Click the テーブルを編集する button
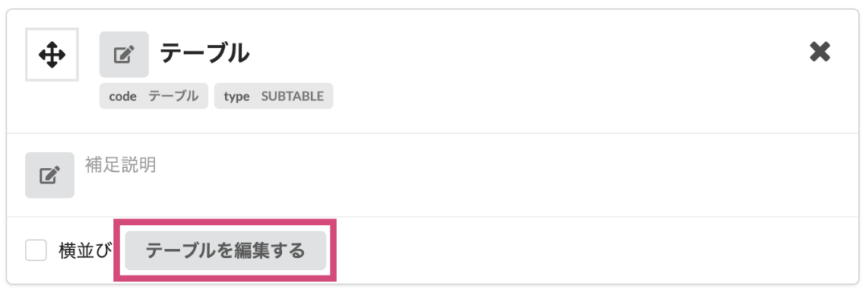Image resolution: width=868 pixels, height=290 pixels. point(225,251)
